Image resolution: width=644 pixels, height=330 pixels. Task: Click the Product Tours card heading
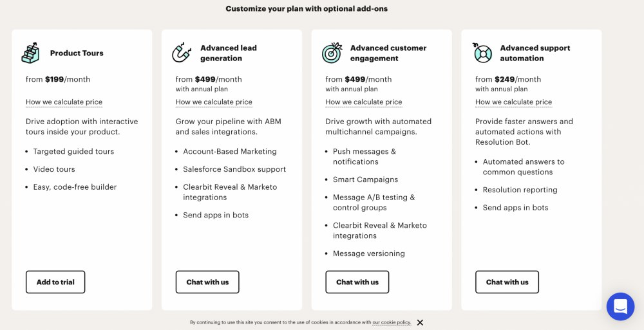(77, 53)
